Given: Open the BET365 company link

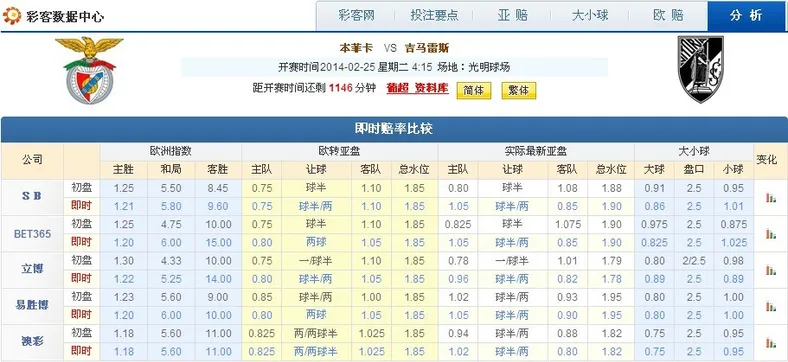Looking at the screenshot, I should click(x=32, y=234).
